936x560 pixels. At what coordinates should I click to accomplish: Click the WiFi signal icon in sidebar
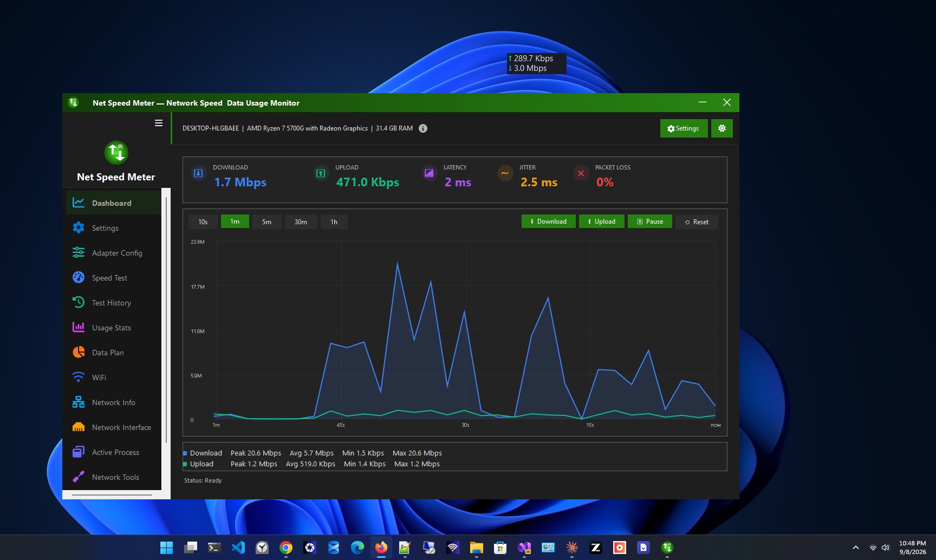click(79, 377)
